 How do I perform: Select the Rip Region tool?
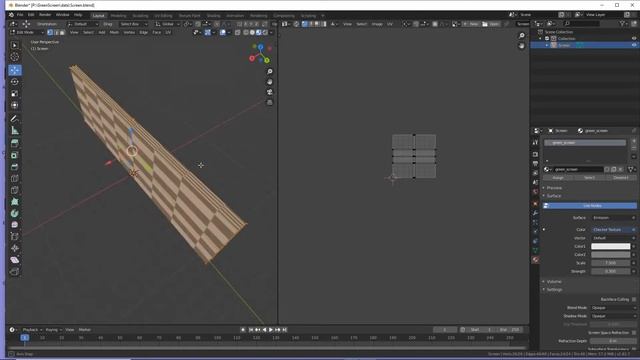click(15, 272)
